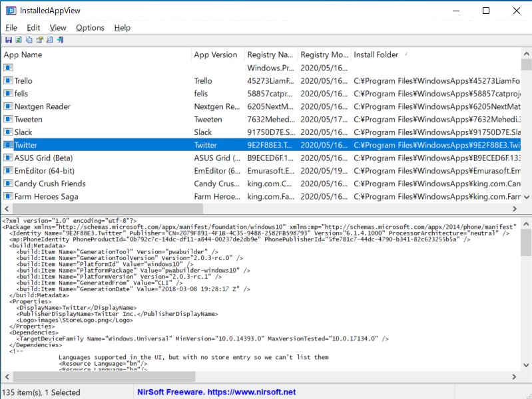532x399 pixels.
Task: Click the TargetDeviceFamily XML line
Action: click(202, 338)
